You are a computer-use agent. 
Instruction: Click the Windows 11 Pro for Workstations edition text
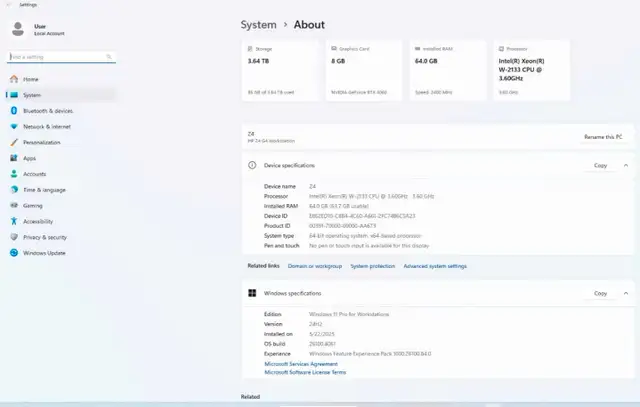point(349,314)
